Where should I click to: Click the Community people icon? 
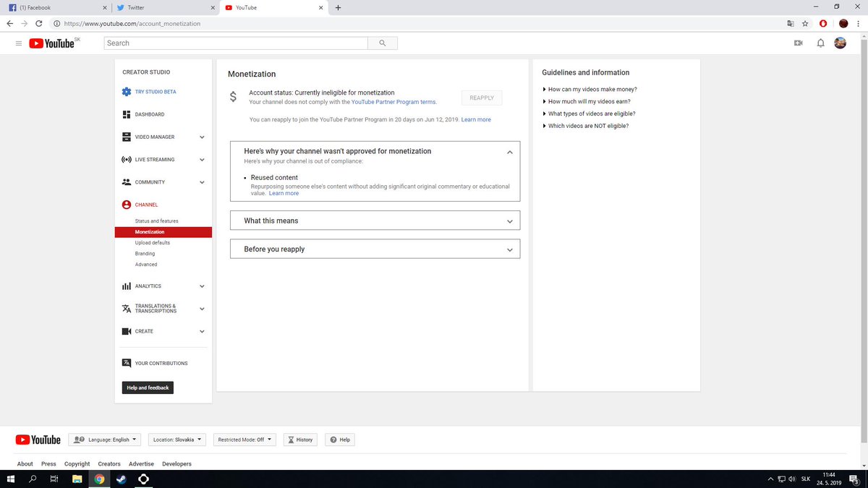tap(127, 182)
